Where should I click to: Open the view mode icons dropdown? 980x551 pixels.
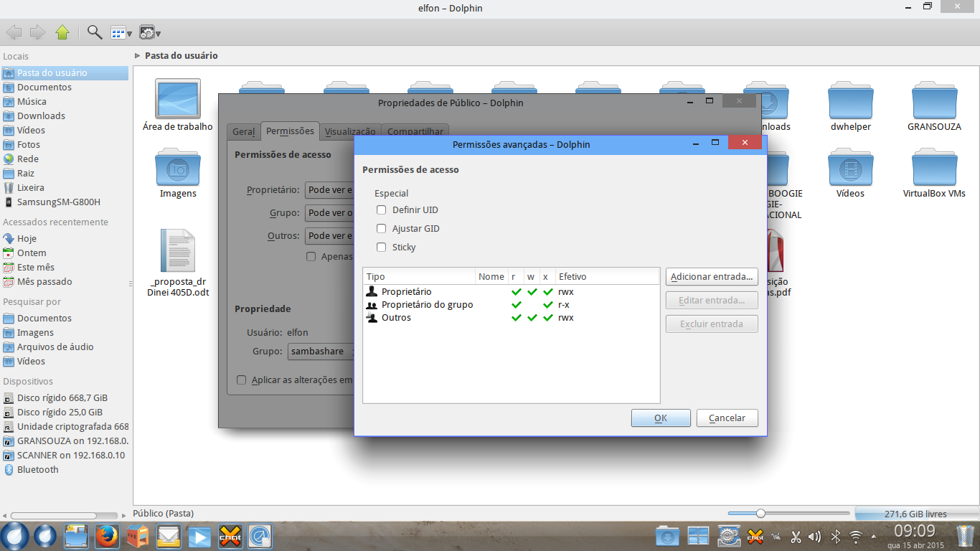click(x=121, y=32)
